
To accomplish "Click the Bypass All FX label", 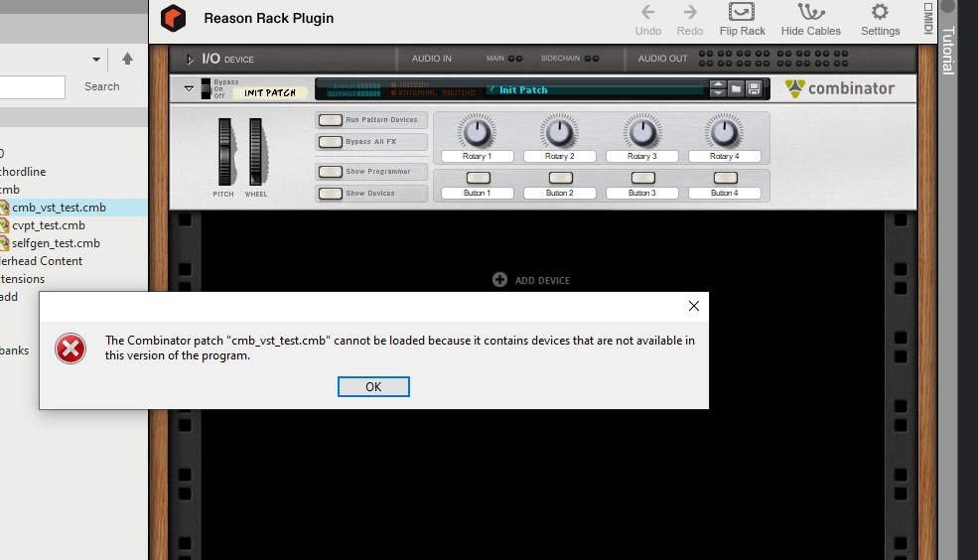I will coord(371,142).
